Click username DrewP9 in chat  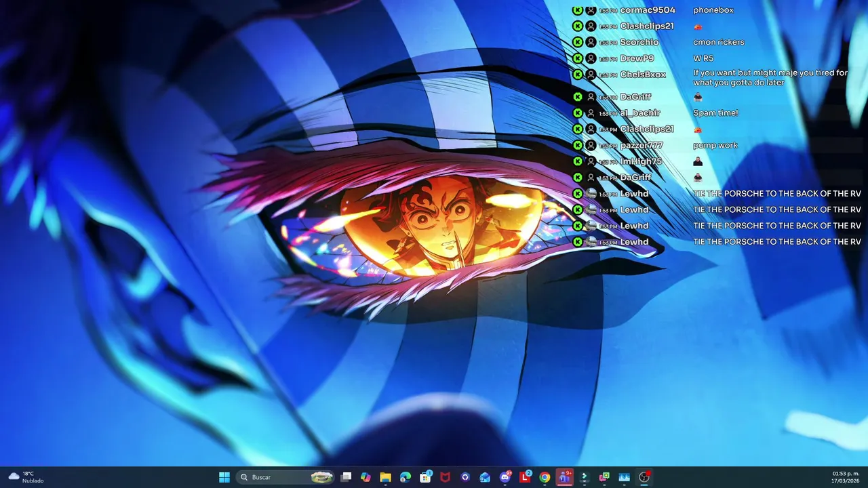[x=637, y=58]
